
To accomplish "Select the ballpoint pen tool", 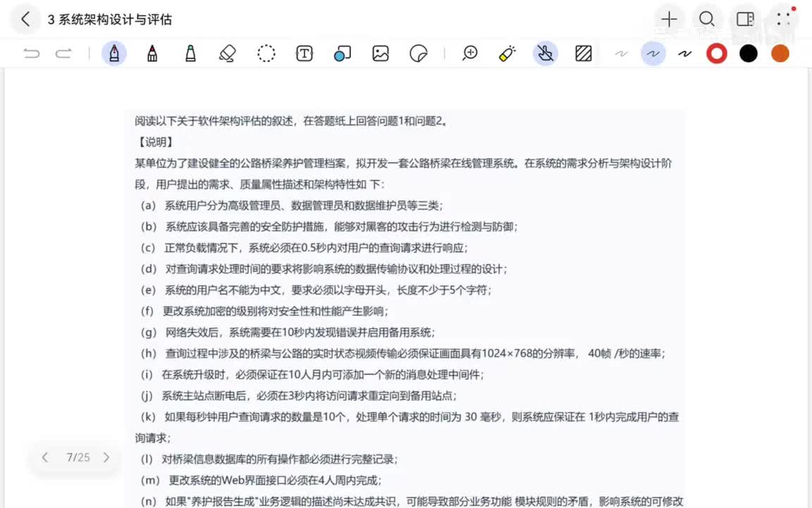I will tap(152, 54).
